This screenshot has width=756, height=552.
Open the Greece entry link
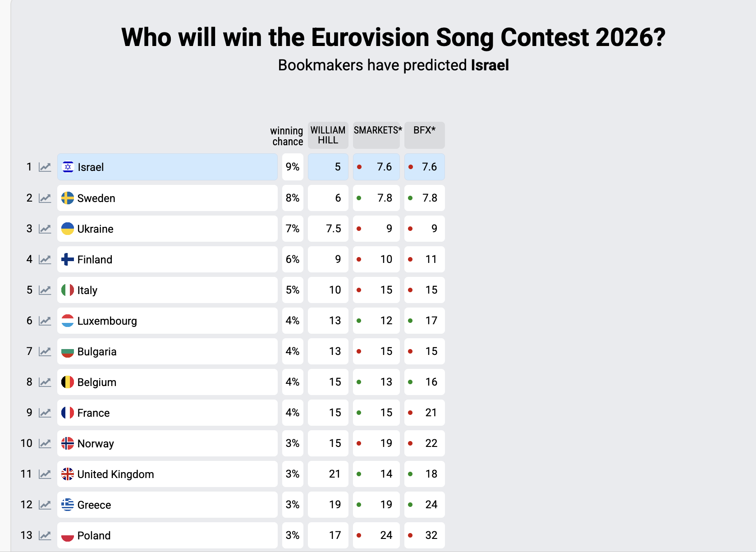click(94, 505)
